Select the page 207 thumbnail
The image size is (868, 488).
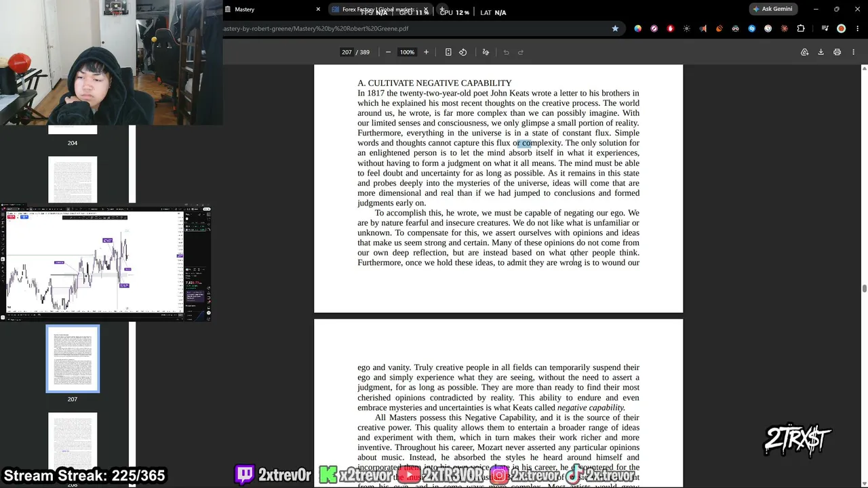(x=73, y=359)
